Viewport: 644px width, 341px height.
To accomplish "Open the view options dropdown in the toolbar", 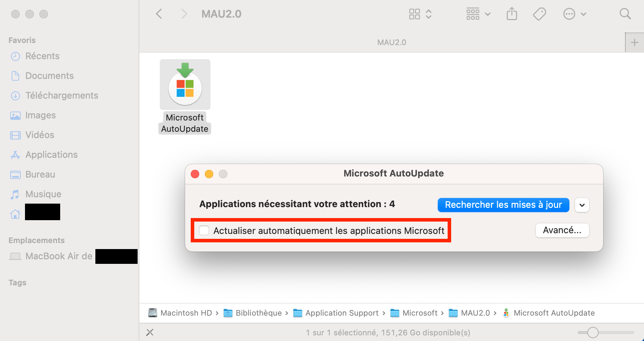I will (x=478, y=14).
